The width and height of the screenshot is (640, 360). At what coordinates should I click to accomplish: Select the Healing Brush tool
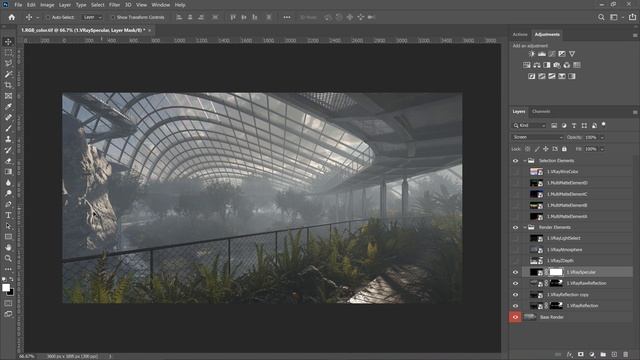click(x=8, y=118)
